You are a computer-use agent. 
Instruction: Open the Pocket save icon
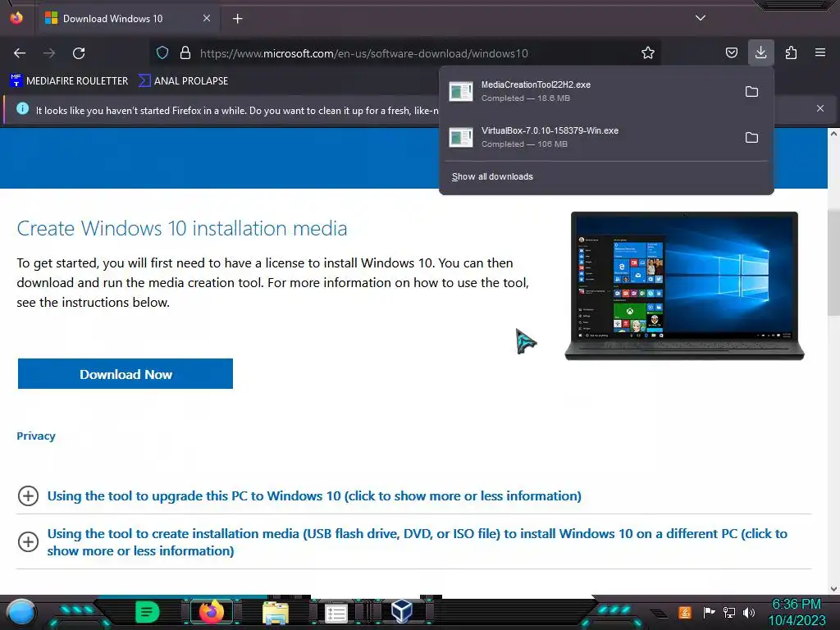tap(731, 53)
